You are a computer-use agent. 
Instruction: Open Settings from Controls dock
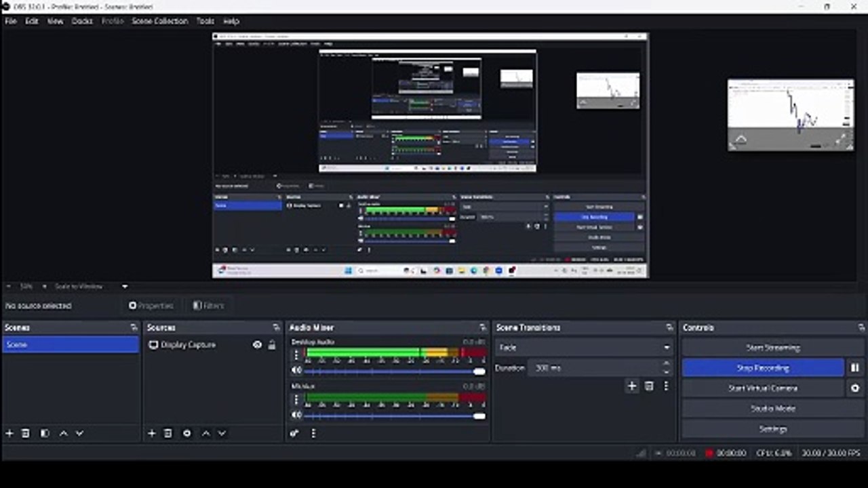pyautogui.click(x=772, y=429)
